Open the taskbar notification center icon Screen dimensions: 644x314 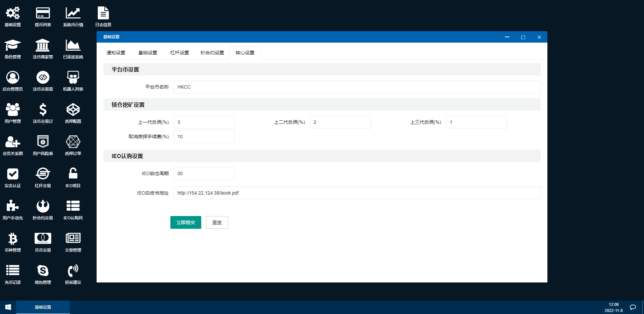tap(633, 307)
